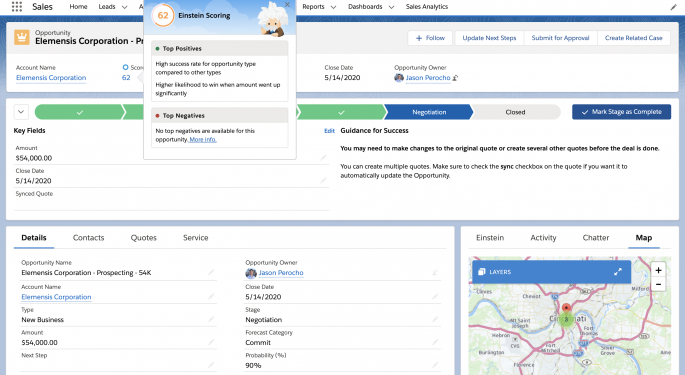Open Jason Perocho owner link in header

pyautogui.click(x=428, y=78)
